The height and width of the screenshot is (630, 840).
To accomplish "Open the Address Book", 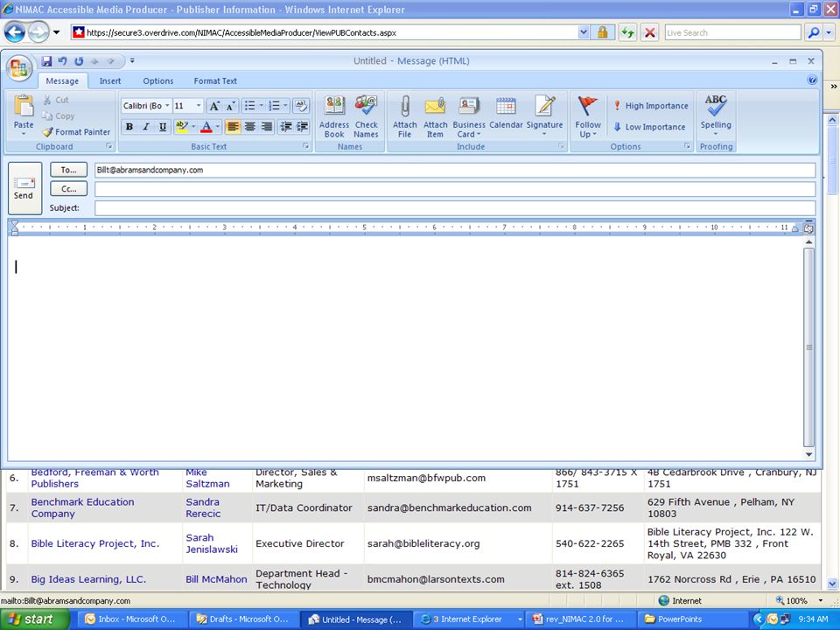I will 334,116.
